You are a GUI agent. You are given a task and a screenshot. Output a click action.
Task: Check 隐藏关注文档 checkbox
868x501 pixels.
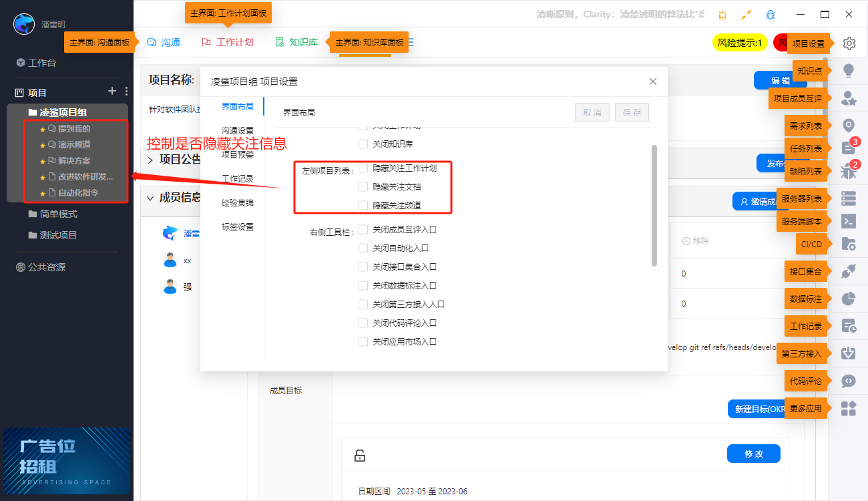363,186
